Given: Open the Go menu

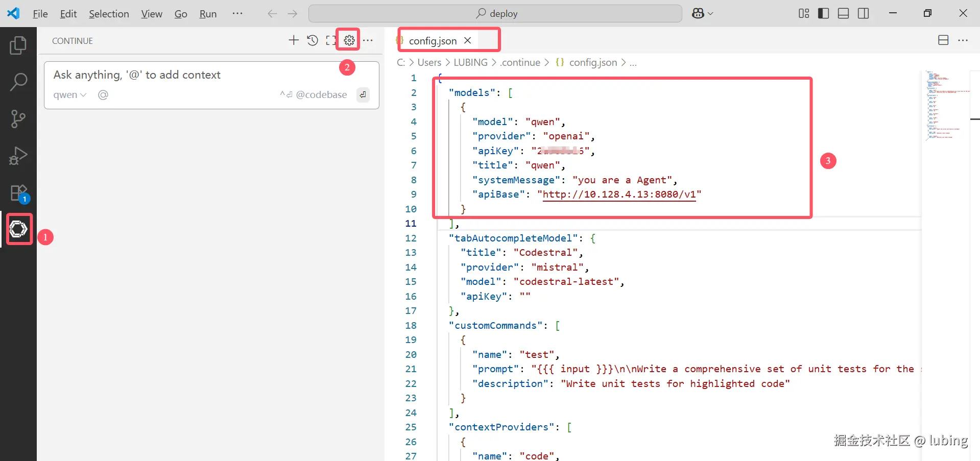Looking at the screenshot, I should click(x=181, y=14).
